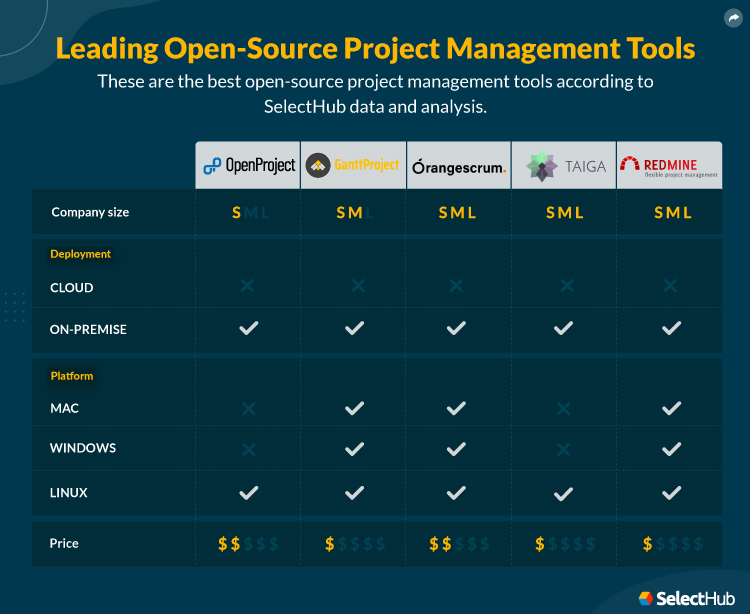Click Taiga Linux checkmark
The width and height of the screenshot is (750, 614).
point(563,494)
